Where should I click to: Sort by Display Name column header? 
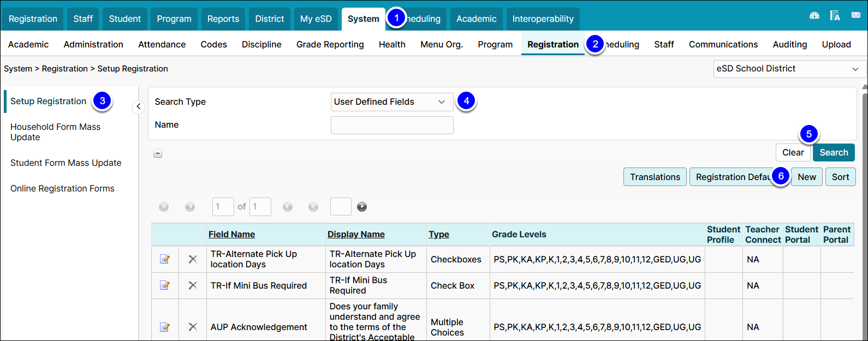[x=356, y=235]
